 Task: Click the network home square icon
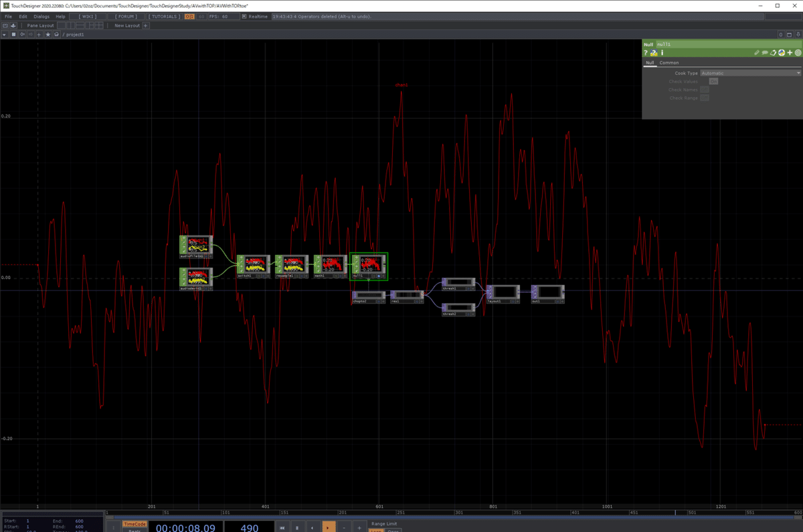(13, 34)
